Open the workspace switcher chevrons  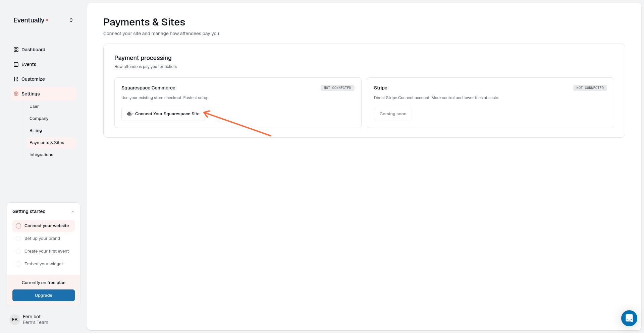tap(71, 20)
